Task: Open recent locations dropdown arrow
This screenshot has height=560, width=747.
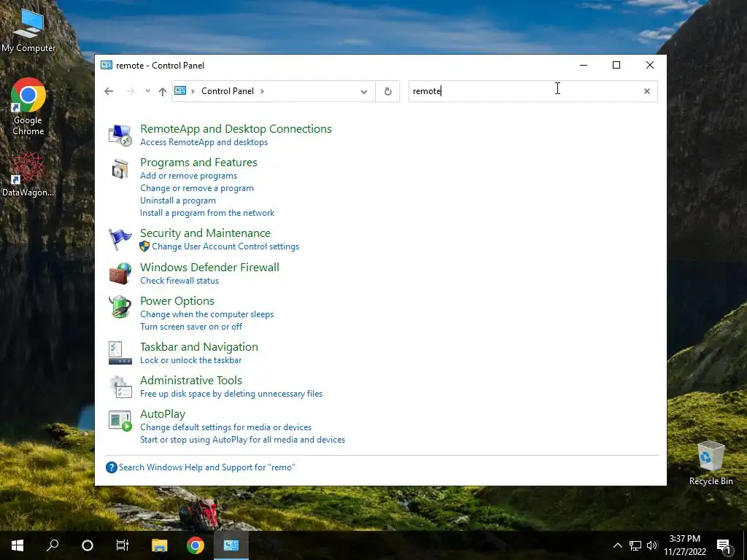Action: [147, 91]
